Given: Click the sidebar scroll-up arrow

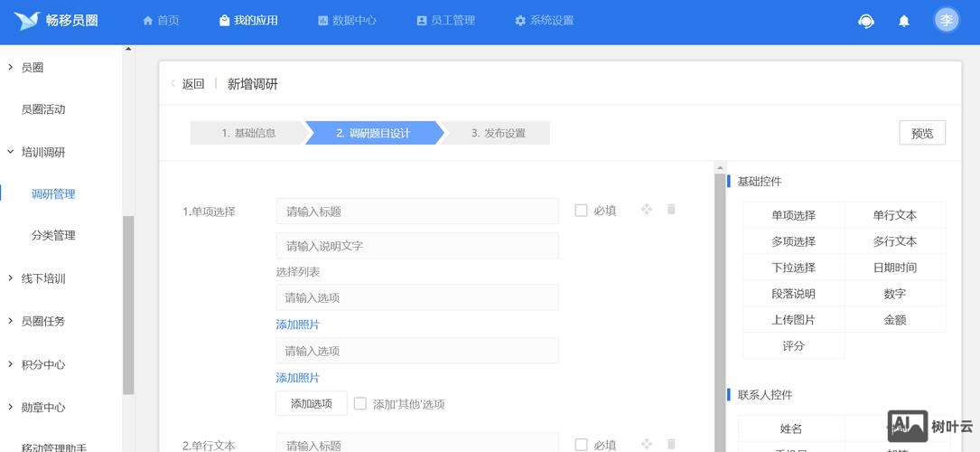Looking at the screenshot, I should coord(128,48).
